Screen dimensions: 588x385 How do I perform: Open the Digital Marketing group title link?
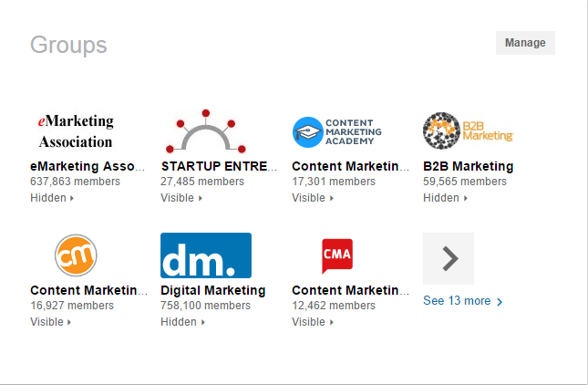point(212,291)
